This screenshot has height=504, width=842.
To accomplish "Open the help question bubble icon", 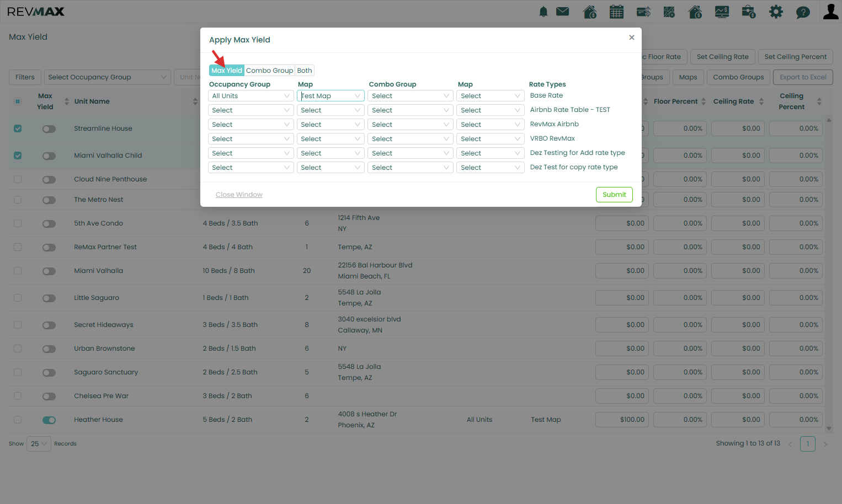I will click(x=803, y=12).
